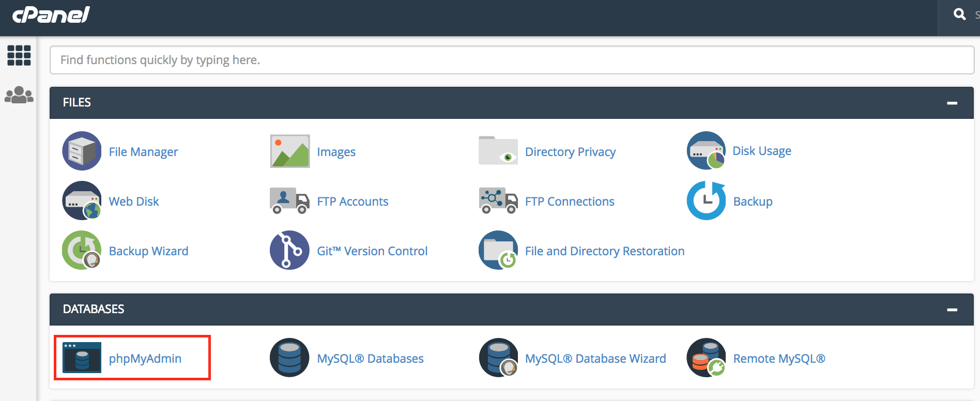Screen dimensions: 980x401
Task: Click the MySQL Database Wizard icon
Action: (498, 358)
